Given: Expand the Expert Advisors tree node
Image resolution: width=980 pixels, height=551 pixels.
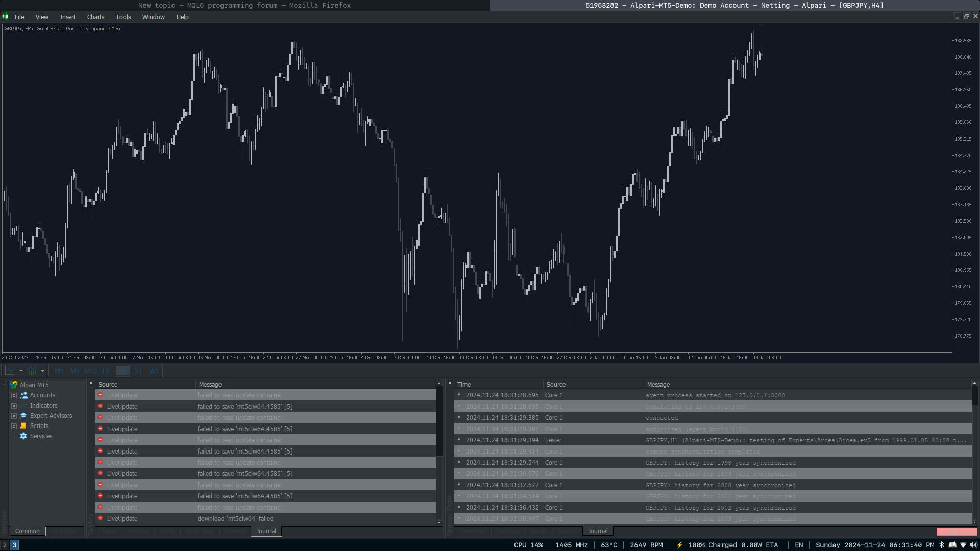Looking at the screenshot, I should pyautogui.click(x=14, y=416).
